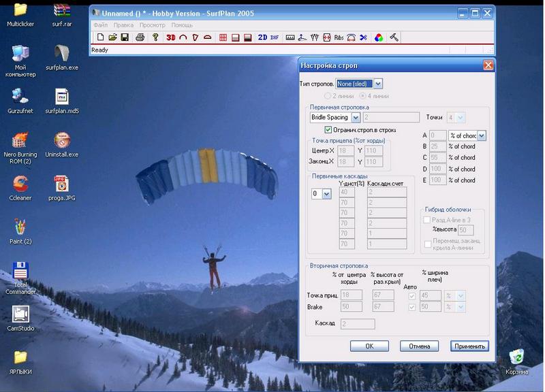Open the Bridle Spacing dropdown
This screenshot has width=545, height=392.
click(354, 117)
